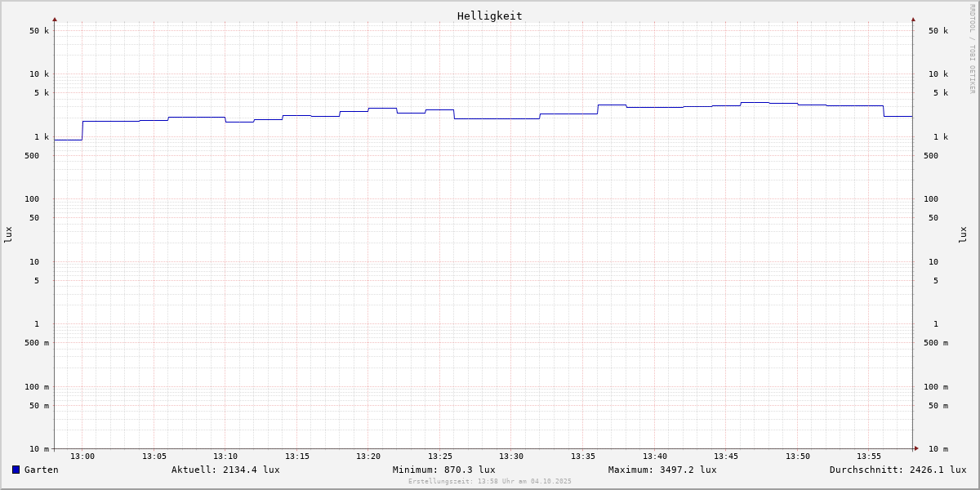Click the RRDTOOL / TOBI OETIKER watermark
Screen dimensions: 980x490
(972, 49)
